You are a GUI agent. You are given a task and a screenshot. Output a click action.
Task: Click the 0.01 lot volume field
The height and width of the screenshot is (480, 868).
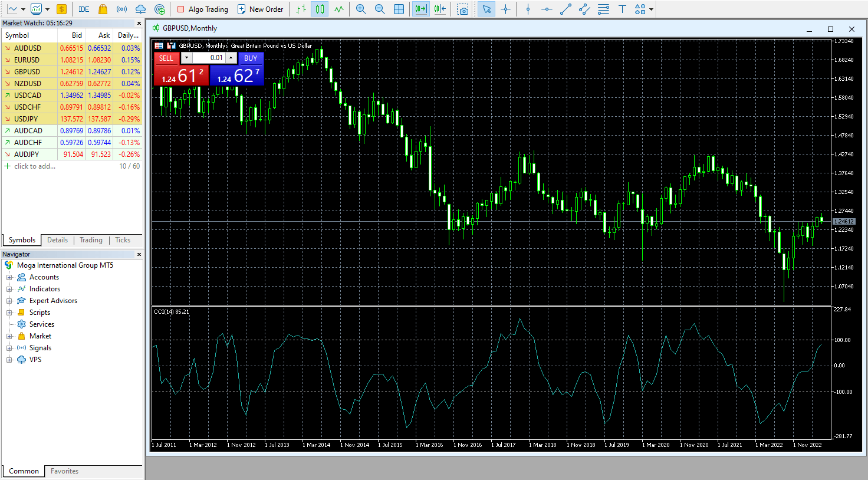tap(209, 58)
